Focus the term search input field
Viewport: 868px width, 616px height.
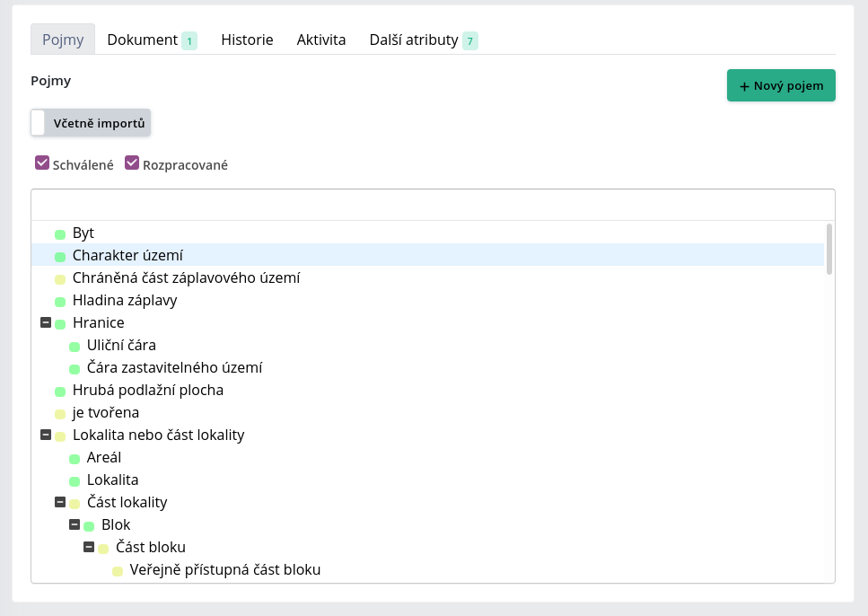pos(433,205)
